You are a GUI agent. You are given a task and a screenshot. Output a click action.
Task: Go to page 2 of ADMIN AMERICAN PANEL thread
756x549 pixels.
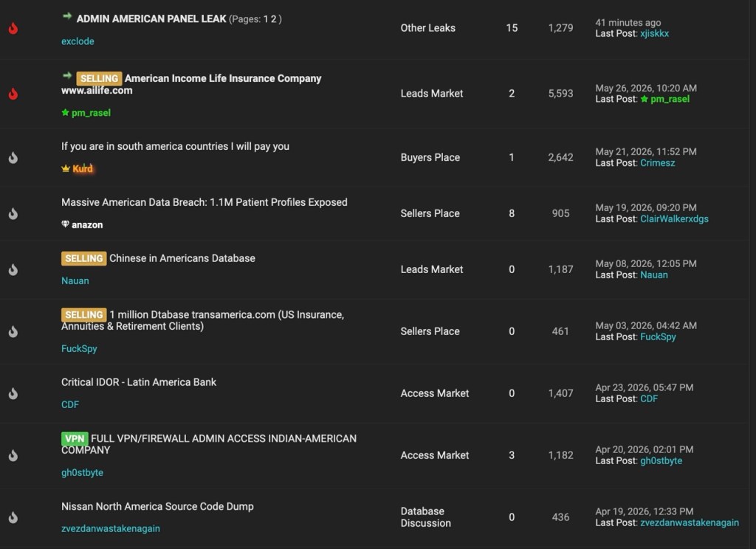pyautogui.click(x=273, y=18)
